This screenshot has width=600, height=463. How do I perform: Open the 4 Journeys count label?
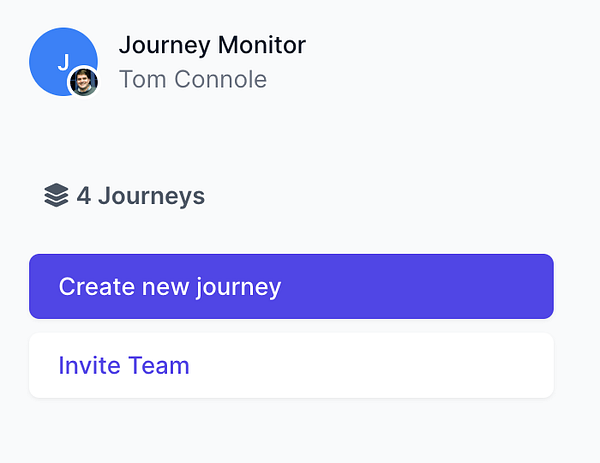pyautogui.click(x=140, y=196)
